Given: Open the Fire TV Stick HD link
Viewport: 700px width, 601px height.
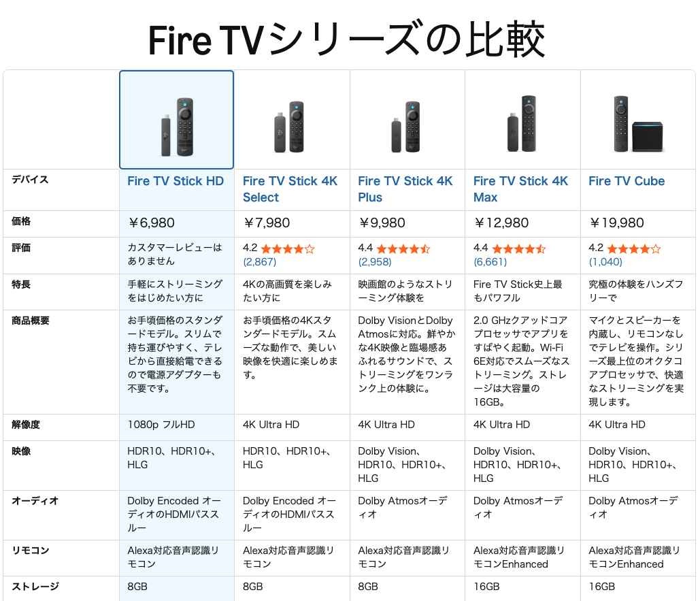Looking at the screenshot, I should click(176, 181).
